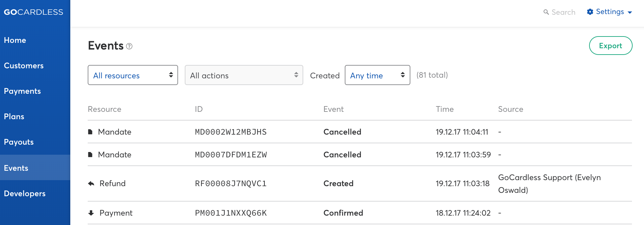Click the refund arrow icon beside Refund

point(91,183)
